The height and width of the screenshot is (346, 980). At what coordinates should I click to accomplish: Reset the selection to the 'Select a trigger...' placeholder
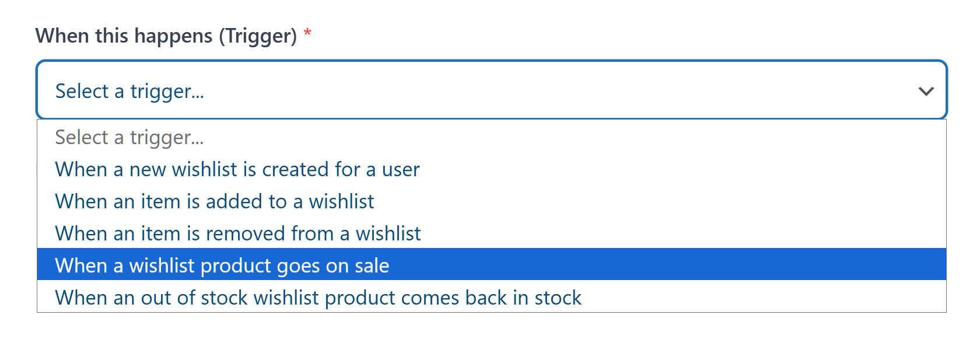tap(129, 137)
